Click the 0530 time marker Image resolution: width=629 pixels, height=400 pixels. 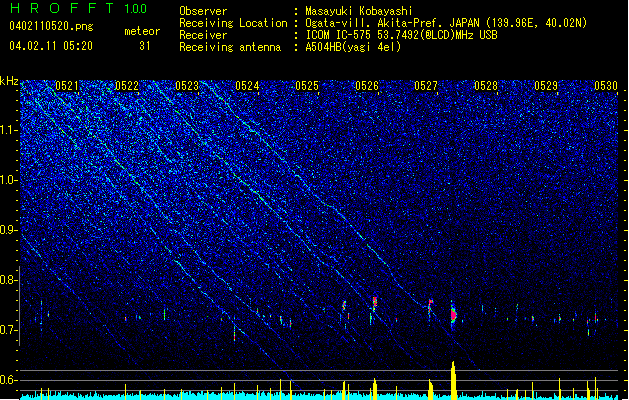[x=606, y=86]
